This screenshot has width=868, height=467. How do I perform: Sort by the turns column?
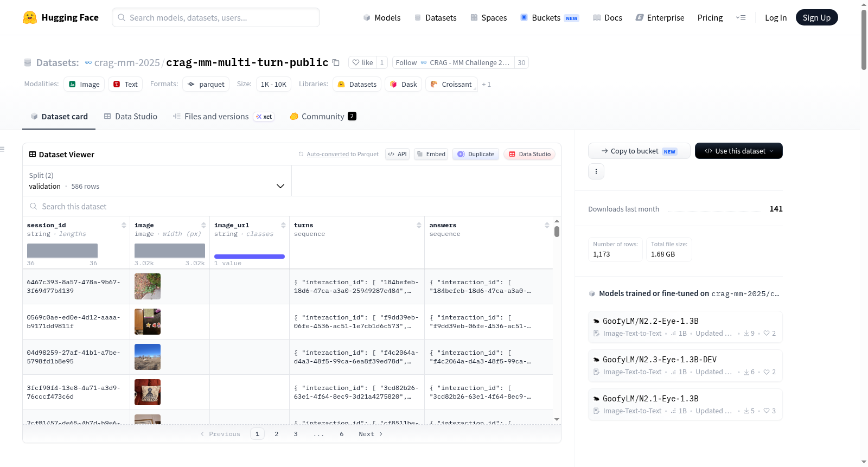click(x=419, y=225)
